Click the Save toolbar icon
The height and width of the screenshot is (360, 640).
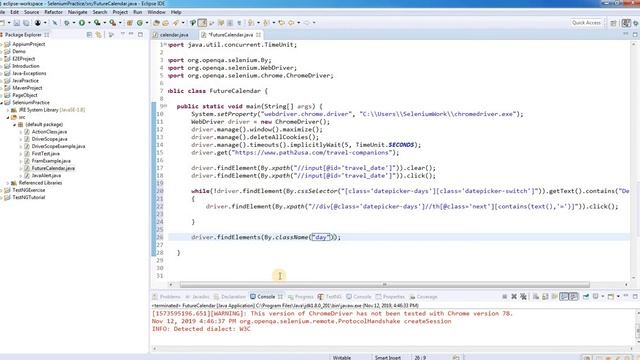[17, 23]
